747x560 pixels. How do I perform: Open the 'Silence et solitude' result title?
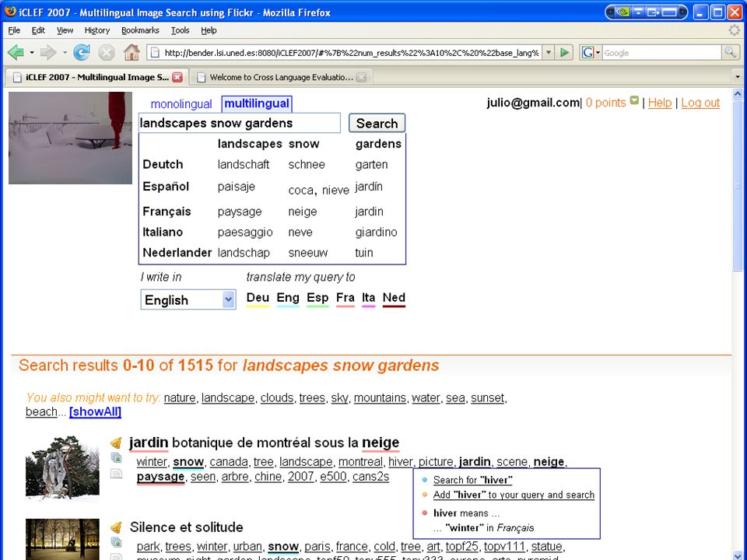pyautogui.click(x=186, y=527)
